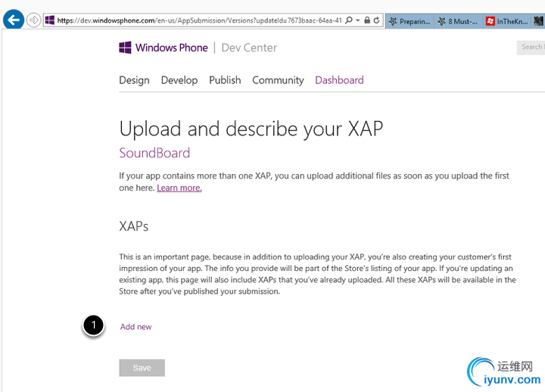
Task: Switch to the 8 Must-... browser tab
Action: tap(458, 21)
